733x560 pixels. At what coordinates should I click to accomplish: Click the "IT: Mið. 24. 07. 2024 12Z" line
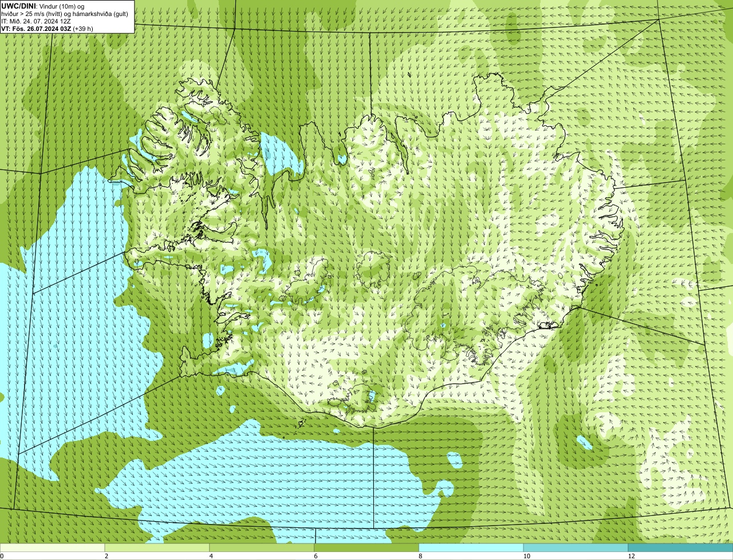tap(36, 21)
